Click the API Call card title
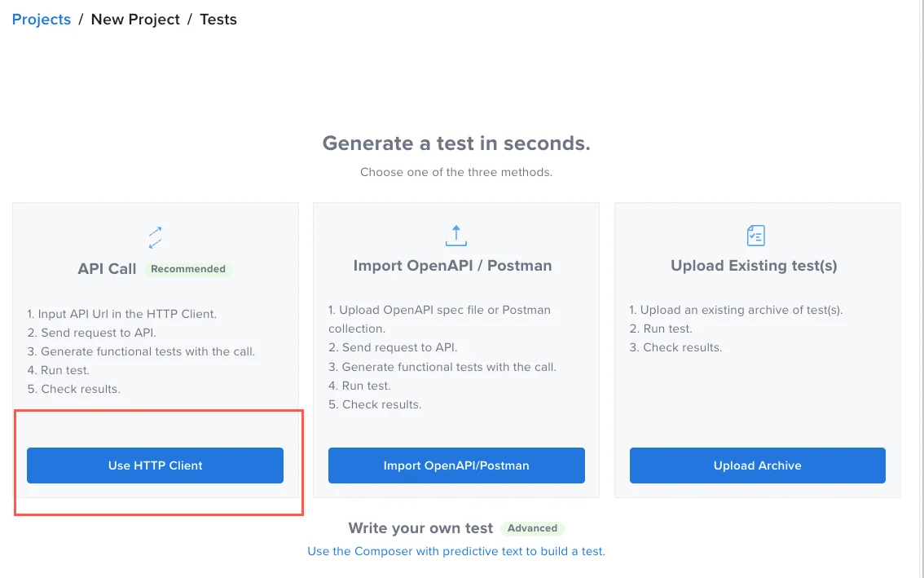 point(107,269)
